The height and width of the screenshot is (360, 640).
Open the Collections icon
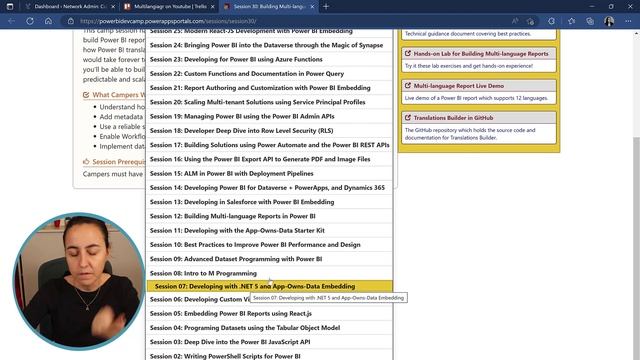pyautogui.click(x=590, y=21)
